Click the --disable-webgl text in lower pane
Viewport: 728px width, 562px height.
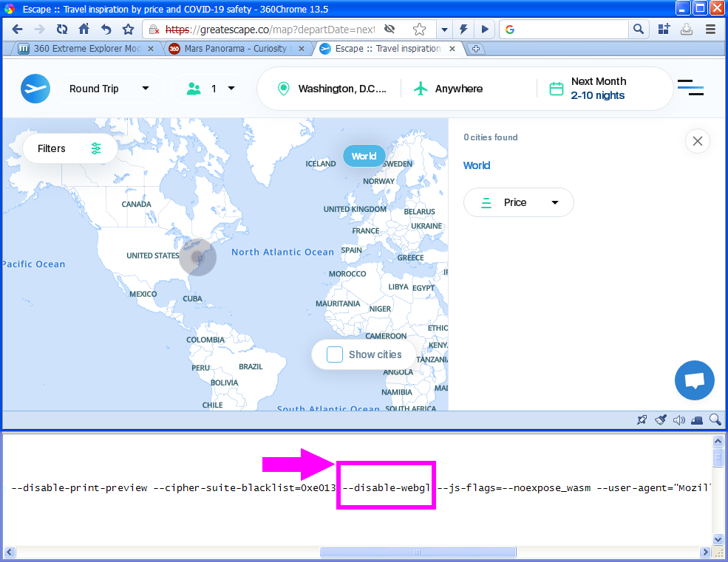387,487
